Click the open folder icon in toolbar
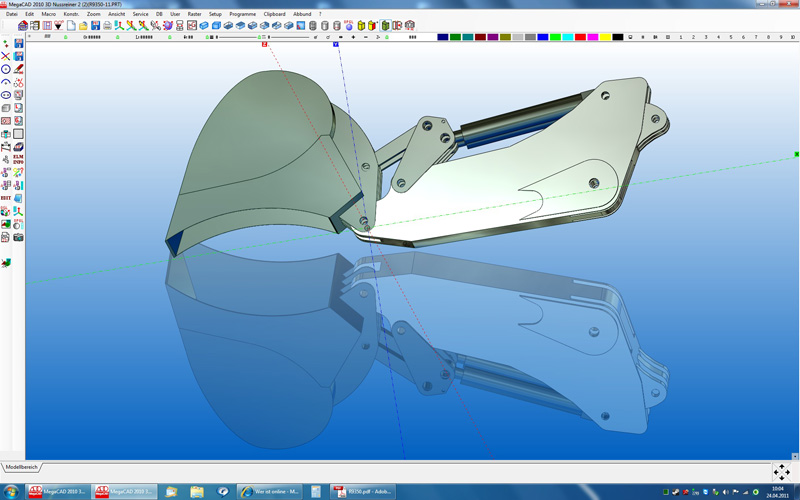The width and height of the screenshot is (800, 500). [x=83, y=25]
